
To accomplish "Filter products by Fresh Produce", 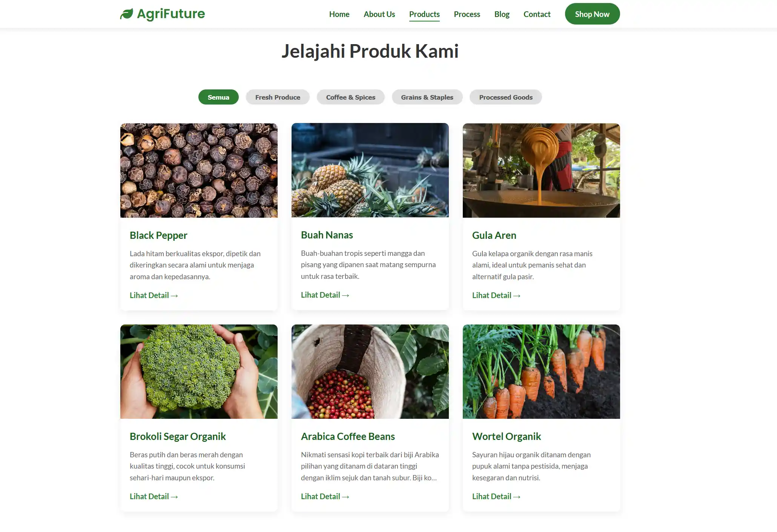I will 278,97.
